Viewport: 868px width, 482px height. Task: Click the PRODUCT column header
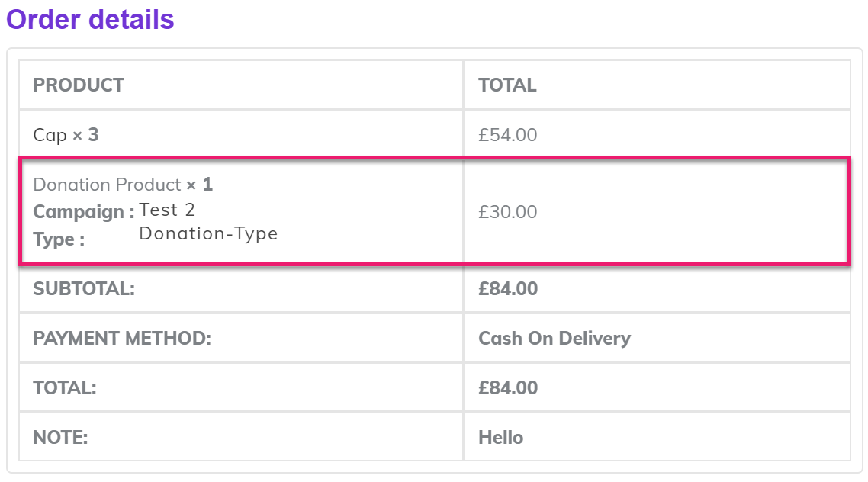[79, 85]
